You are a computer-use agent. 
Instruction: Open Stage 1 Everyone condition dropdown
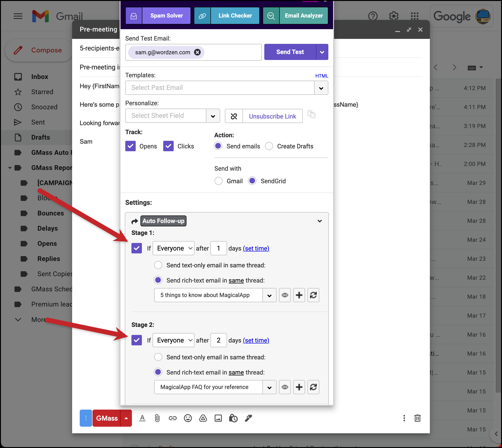[x=173, y=248]
